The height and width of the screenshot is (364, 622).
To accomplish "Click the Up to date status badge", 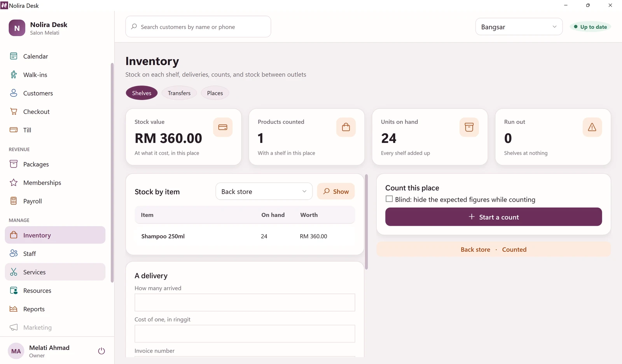I will pos(591,27).
